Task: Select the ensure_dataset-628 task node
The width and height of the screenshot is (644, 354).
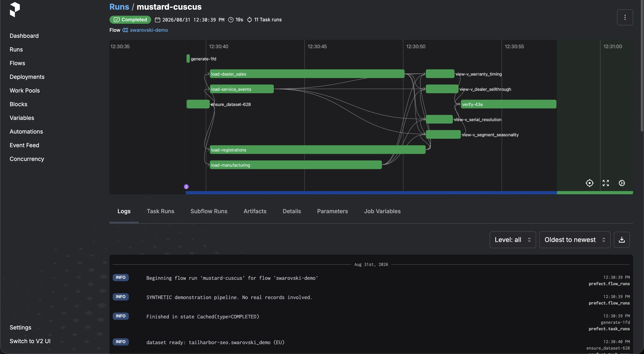Action: point(198,104)
